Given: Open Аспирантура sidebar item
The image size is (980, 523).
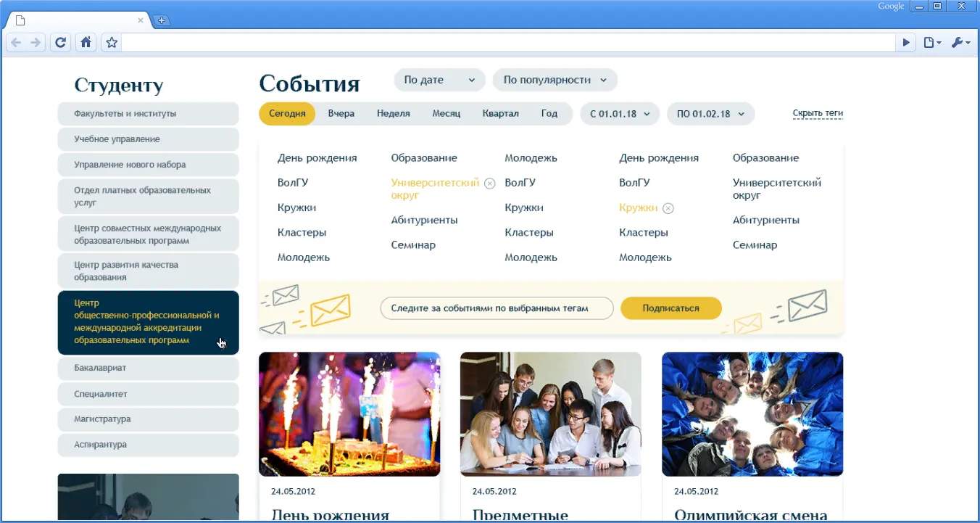Looking at the screenshot, I should pos(148,445).
